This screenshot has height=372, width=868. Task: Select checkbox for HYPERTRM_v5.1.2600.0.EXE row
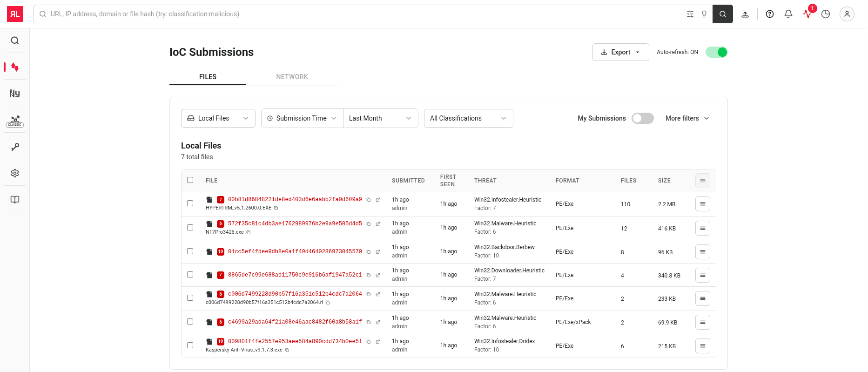coord(190,203)
